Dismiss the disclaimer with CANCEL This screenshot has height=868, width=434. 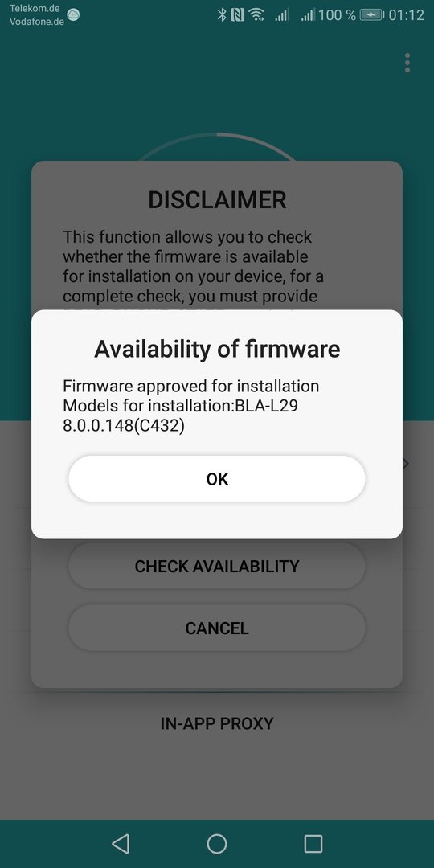click(217, 628)
